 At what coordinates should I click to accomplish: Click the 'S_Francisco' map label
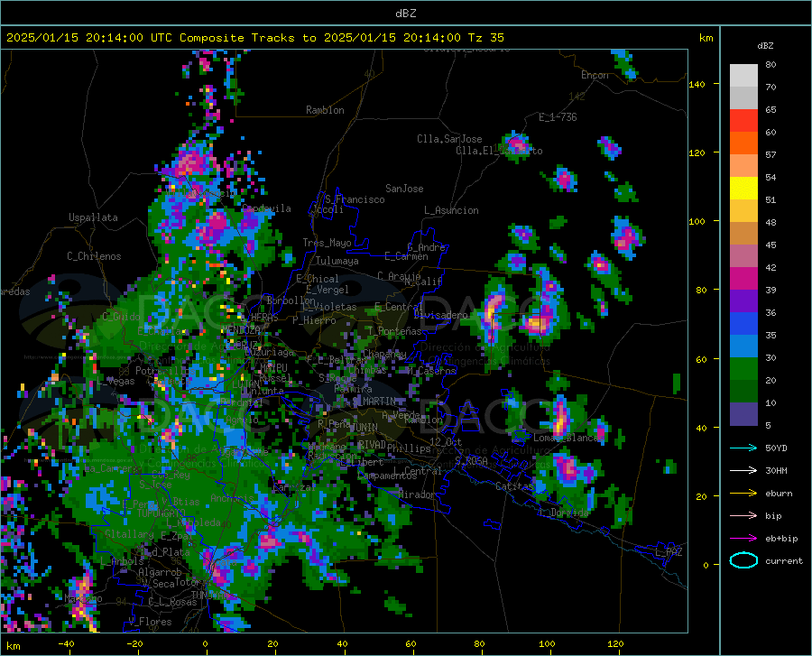(x=355, y=199)
